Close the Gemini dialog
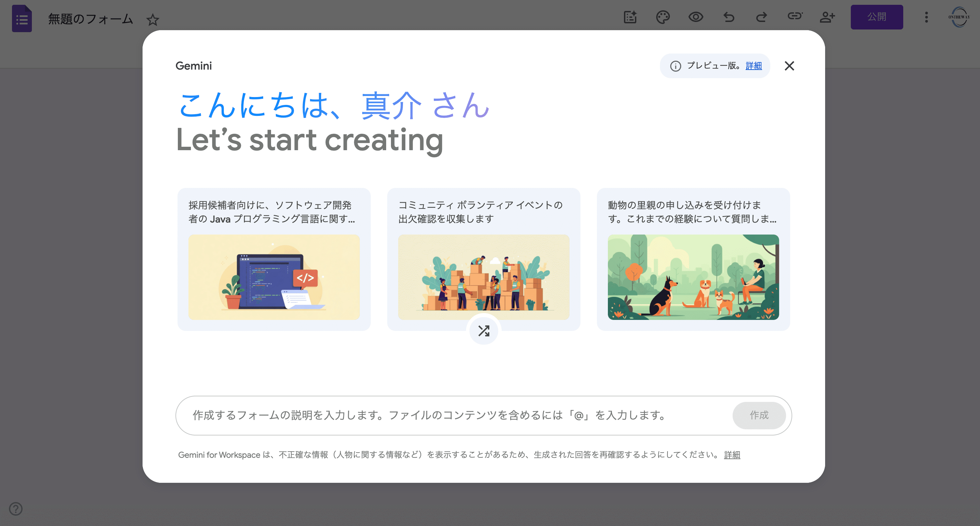980x526 pixels. (x=789, y=66)
